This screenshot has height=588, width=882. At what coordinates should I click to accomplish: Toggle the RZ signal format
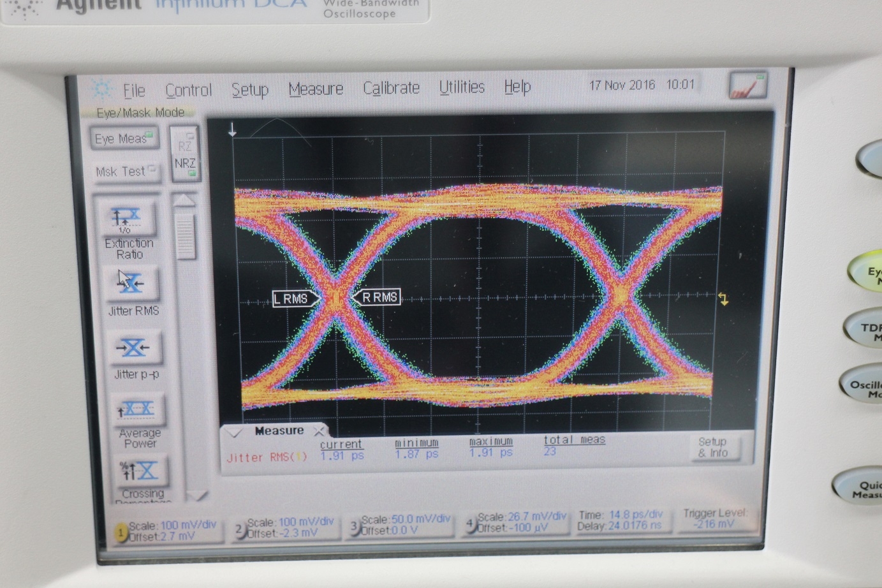click(x=185, y=142)
